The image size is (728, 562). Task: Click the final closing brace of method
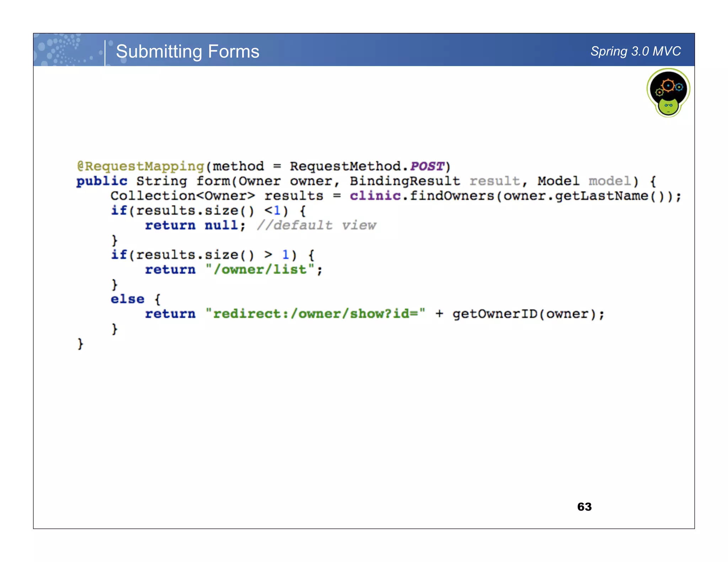(80, 344)
